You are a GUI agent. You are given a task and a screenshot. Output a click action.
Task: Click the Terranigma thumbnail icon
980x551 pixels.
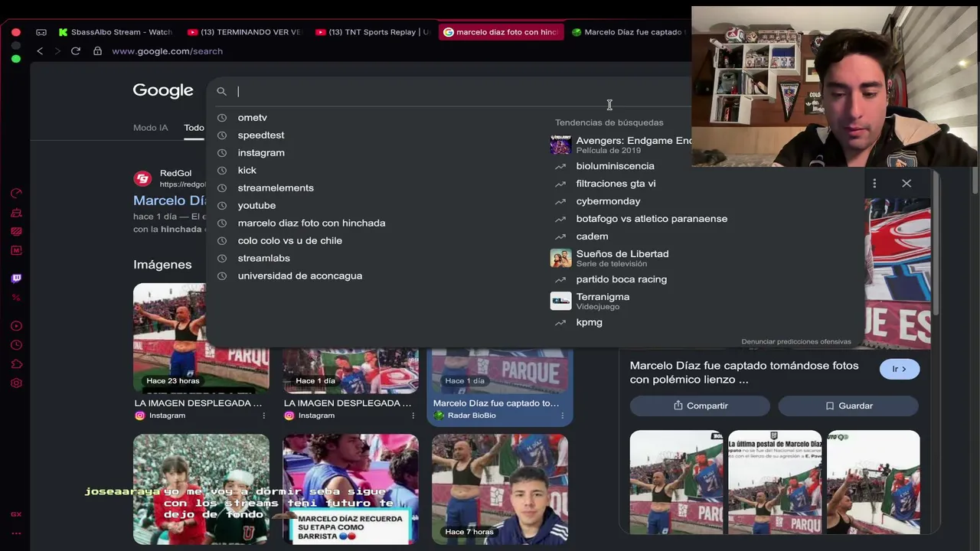[x=560, y=301]
